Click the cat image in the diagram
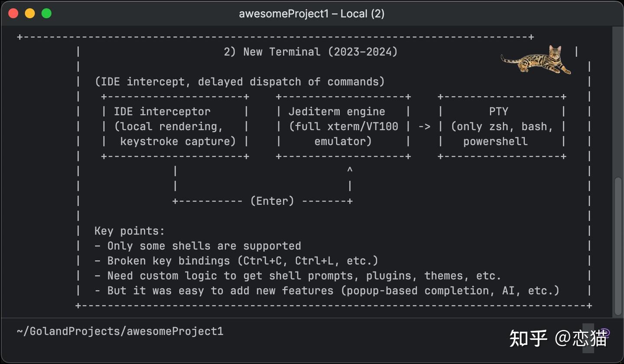The height and width of the screenshot is (364, 624). coord(535,60)
